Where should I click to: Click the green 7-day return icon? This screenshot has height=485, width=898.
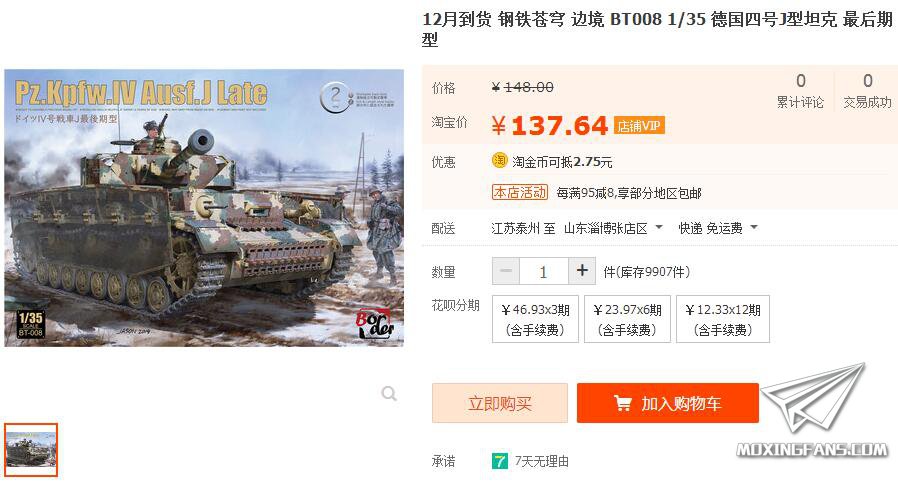click(x=499, y=461)
